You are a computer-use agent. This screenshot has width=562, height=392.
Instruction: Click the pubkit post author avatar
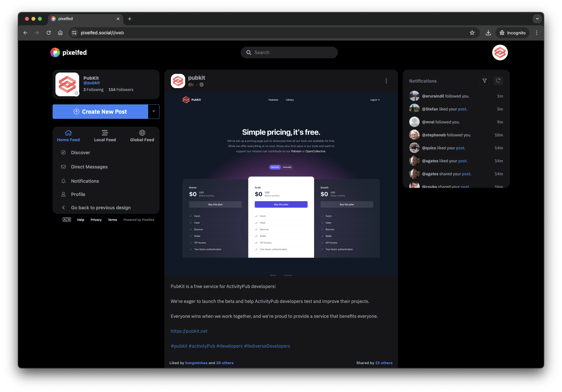coord(178,81)
